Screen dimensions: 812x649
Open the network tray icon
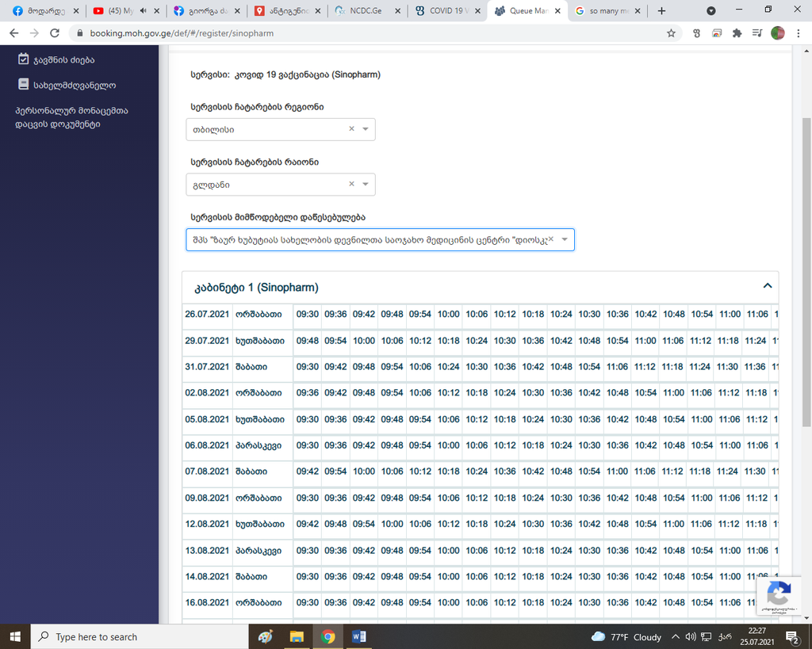pos(706,637)
